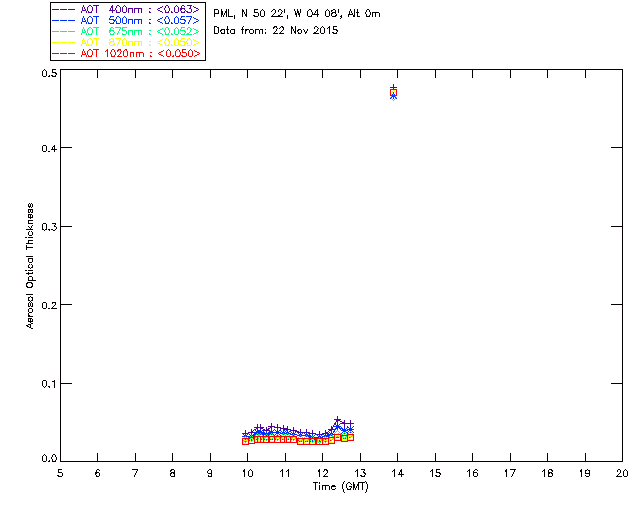Select the 'Data from: 22 Nov 2015' text
This screenshot has width=640, height=512.
276,31
